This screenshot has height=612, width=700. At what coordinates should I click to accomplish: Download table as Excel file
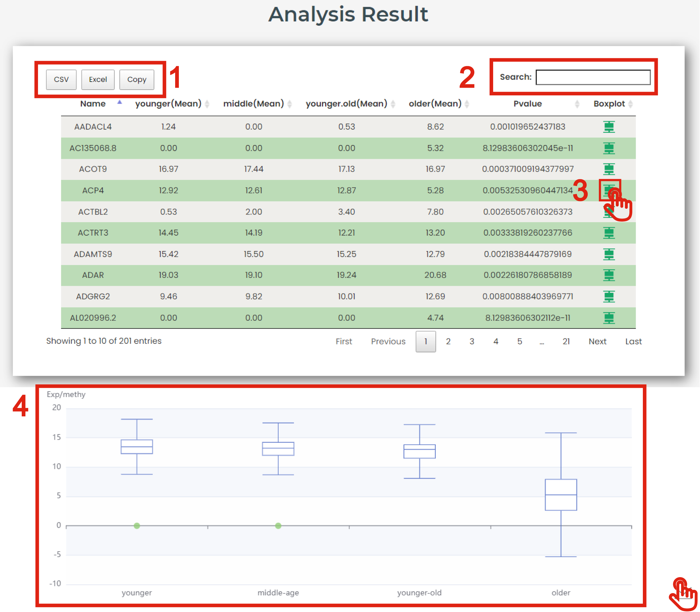[x=98, y=80]
